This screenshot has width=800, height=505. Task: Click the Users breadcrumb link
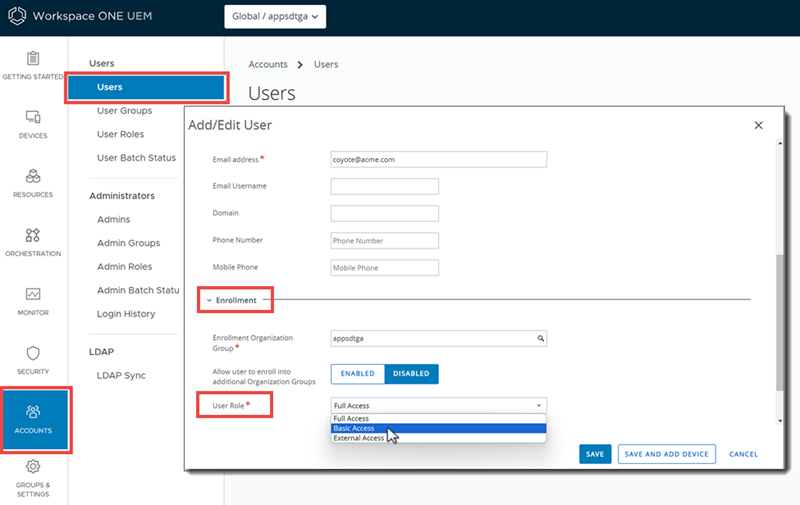(x=326, y=64)
